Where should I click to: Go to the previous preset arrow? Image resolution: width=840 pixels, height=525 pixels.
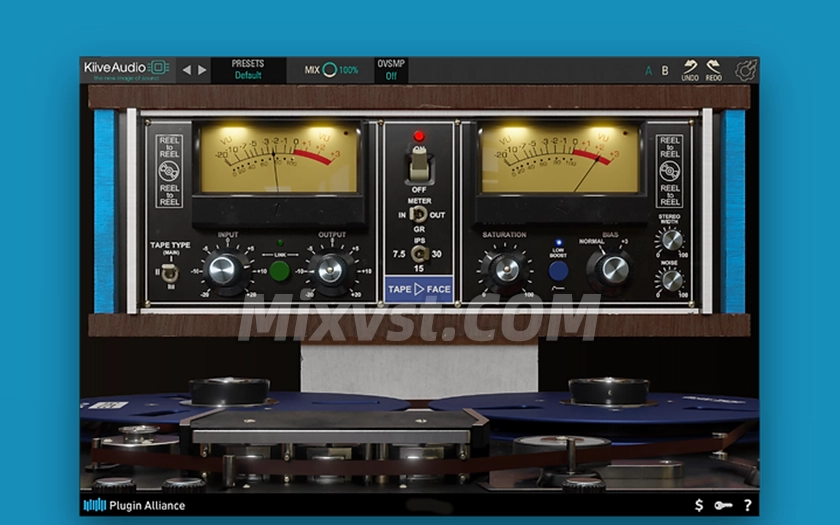(186, 70)
